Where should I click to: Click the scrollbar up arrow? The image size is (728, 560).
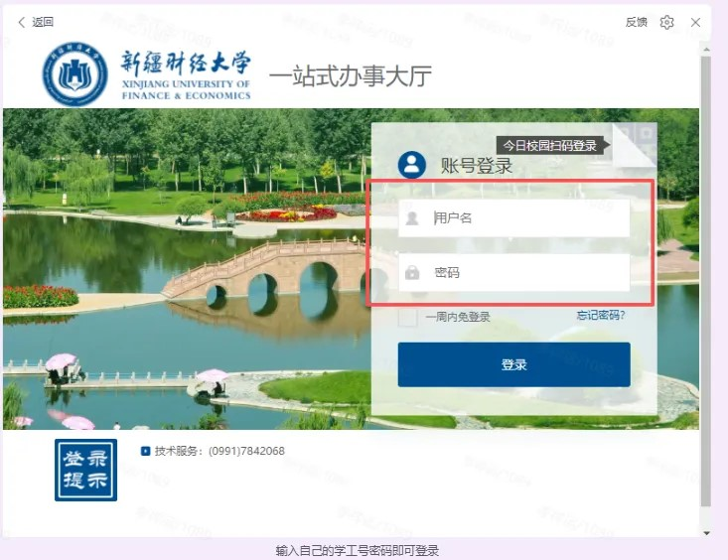tap(706, 48)
